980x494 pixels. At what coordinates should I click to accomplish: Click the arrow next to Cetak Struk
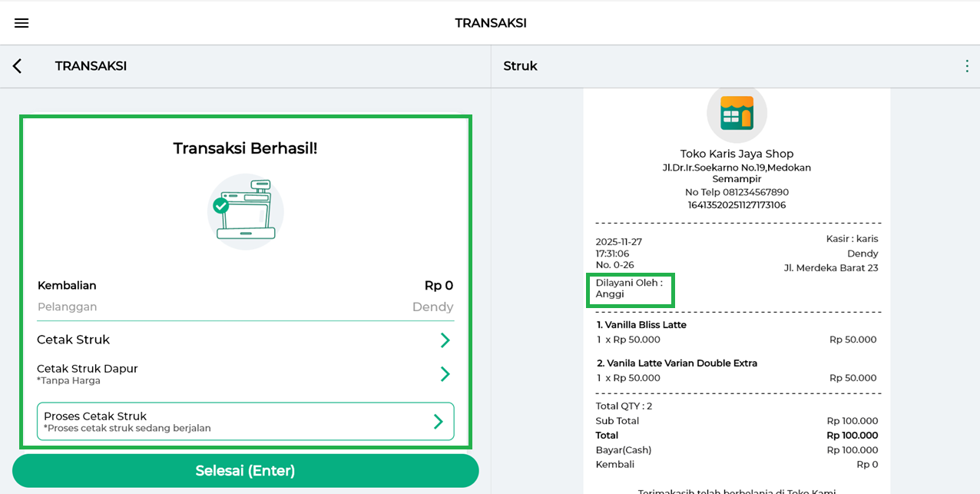point(445,340)
